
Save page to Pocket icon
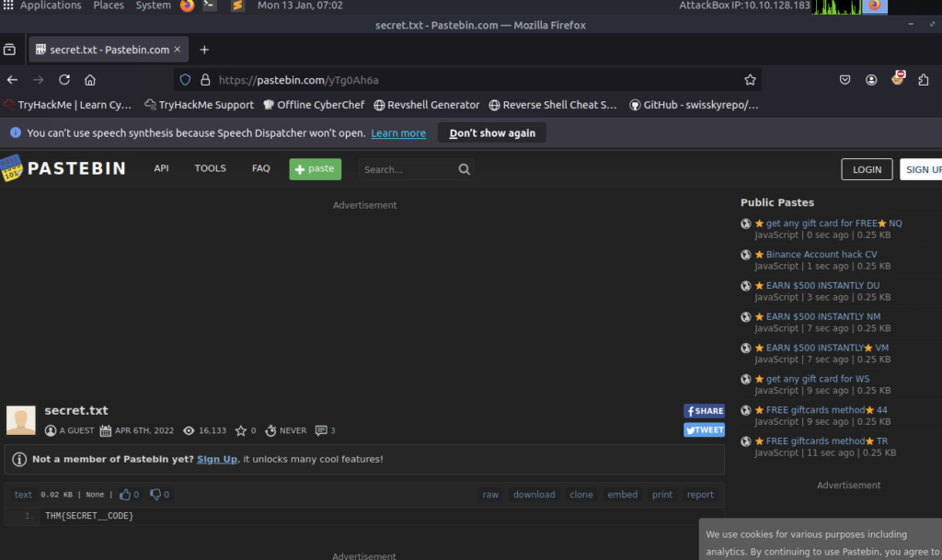pyautogui.click(x=844, y=80)
